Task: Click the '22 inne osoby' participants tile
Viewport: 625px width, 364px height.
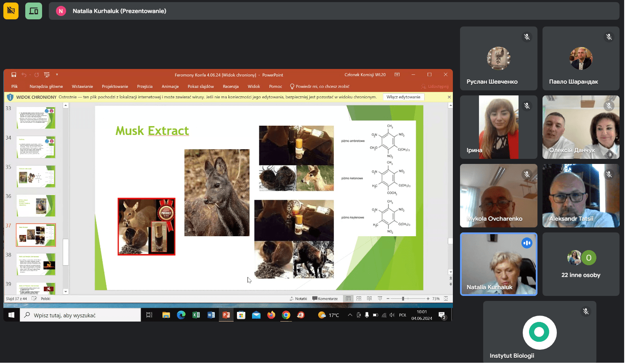Action: 581,264
